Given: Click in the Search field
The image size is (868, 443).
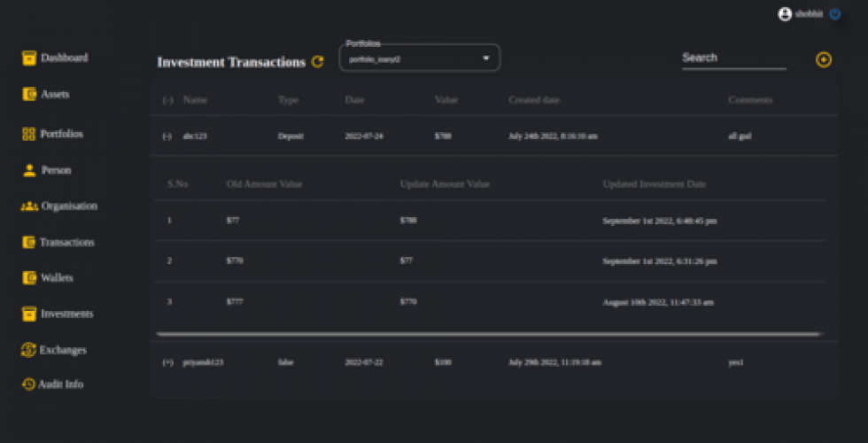Looking at the screenshot, I should coord(734,58).
